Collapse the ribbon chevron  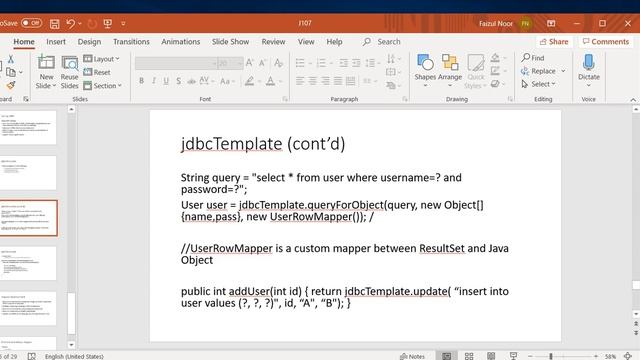tap(633, 100)
